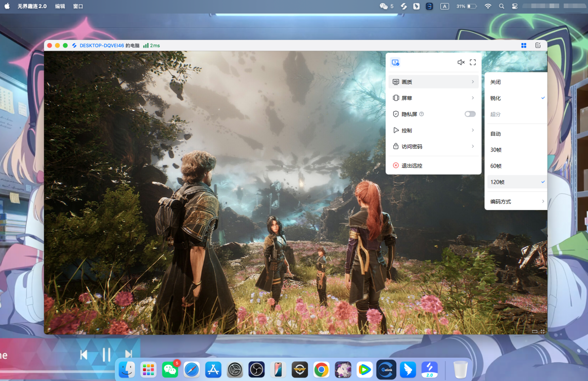Open the 编辑 menu in menu bar
Image resolution: width=588 pixels, height=381 pixels.
60,7
